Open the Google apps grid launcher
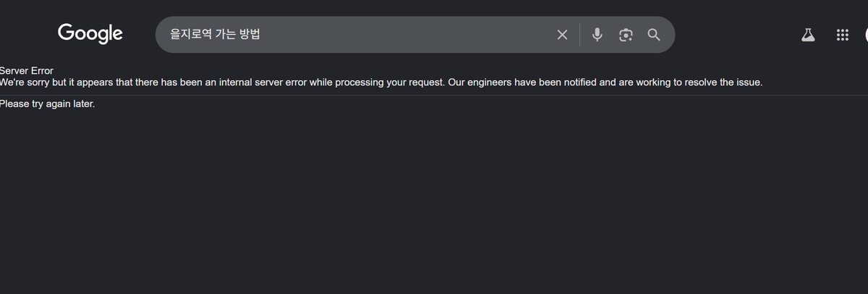Image resolution: width=868 pixels, height=294 pixels. [x=842, y=35]
